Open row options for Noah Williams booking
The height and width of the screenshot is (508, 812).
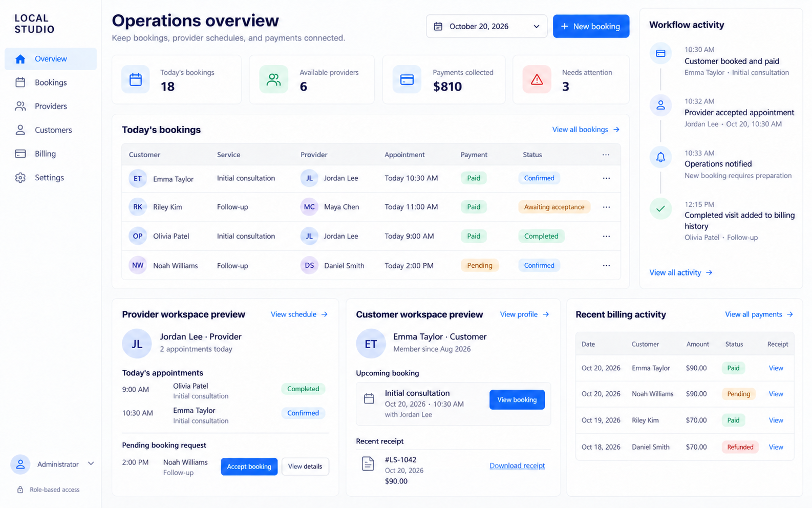click(606, 265)
